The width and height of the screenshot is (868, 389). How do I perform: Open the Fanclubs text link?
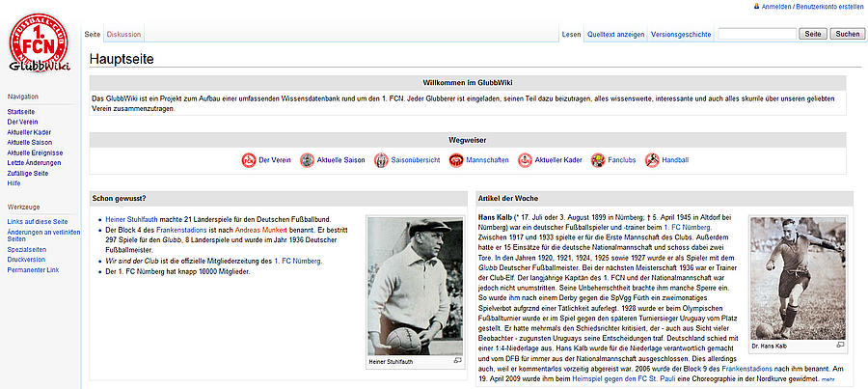(x=622, y=160)
